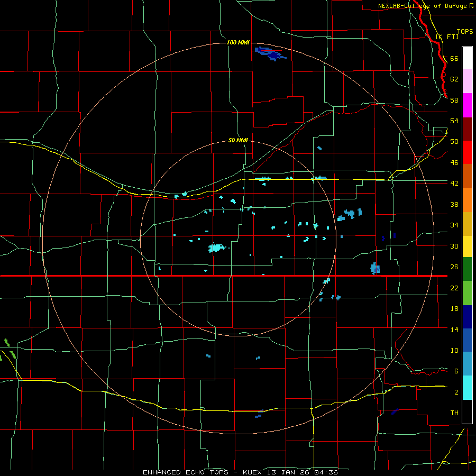Image resolution: width=476 pixels, height=476 pixels.
Task: Click the 'TH' threshold legend label
Action: [x=454, y=413]
